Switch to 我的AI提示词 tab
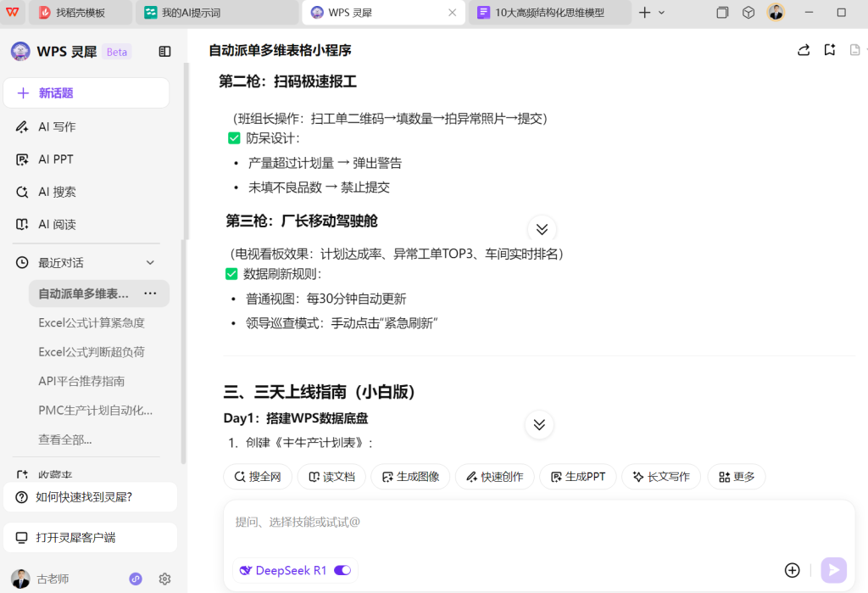This screenshot has width=868, height=593. (217, 12)
